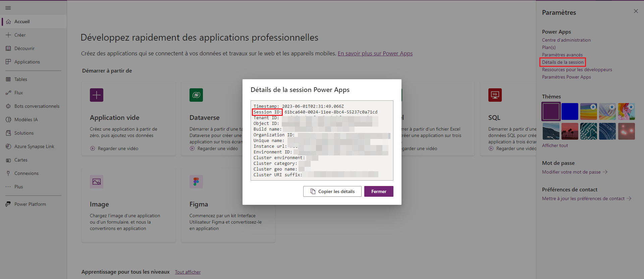Open En savoir plus sur Power Apps link
This screenshot has width=644, height=279.
tap(375, 53)
